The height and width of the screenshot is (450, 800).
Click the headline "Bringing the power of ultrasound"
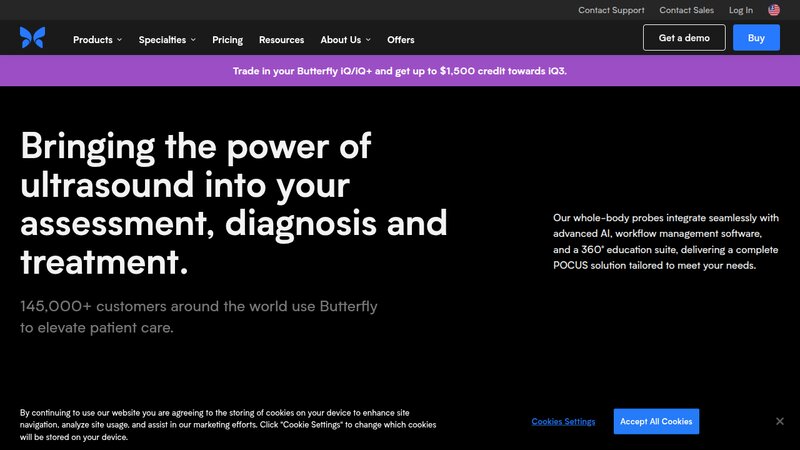234,203
